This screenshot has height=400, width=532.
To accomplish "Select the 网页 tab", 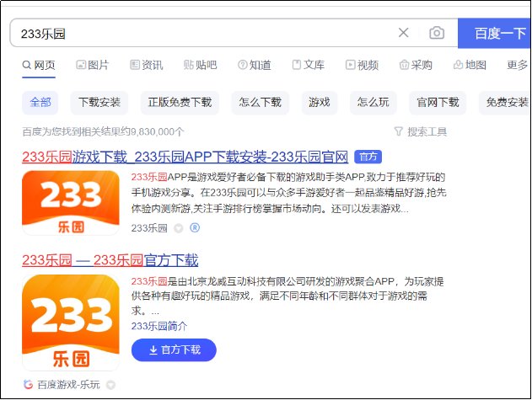I will (x=39, y=65).
